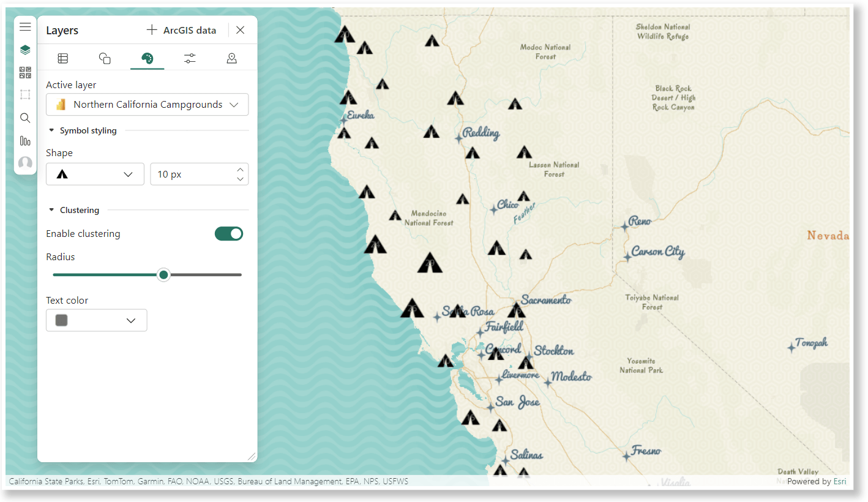
Task: Click the symbol size input field
Action: tap(192, 174)
